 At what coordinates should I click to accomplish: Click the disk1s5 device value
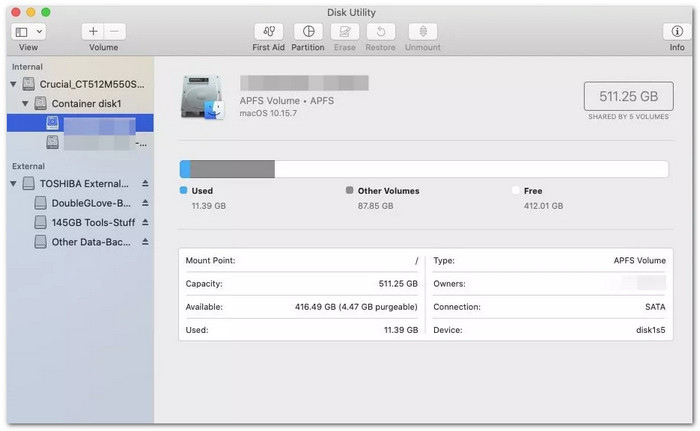pos(650,330)
